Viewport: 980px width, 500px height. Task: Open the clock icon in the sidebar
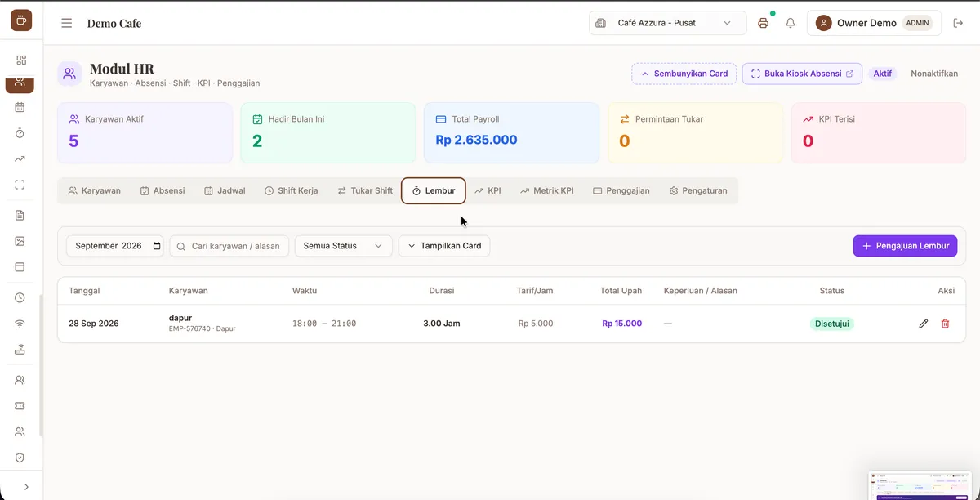(x=20, y=297)
